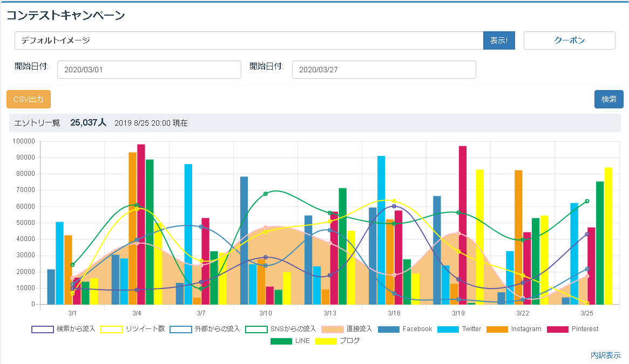Focus the デフォルトイメージ text field

click(x=248, y=40)
